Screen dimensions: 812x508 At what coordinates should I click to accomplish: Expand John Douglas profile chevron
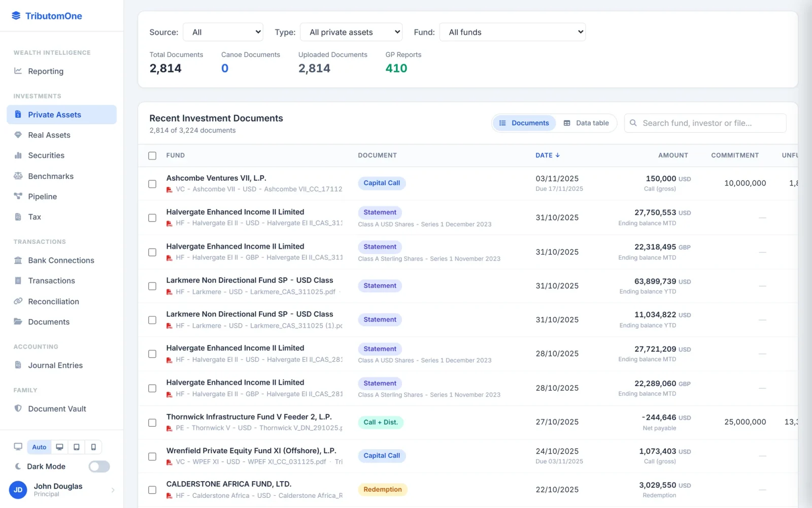tap(113, 490)
